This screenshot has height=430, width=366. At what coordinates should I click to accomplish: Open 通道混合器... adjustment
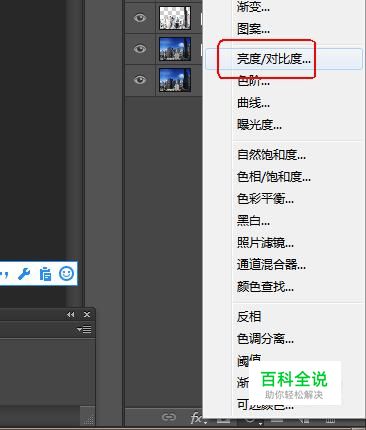click(271, 265)
